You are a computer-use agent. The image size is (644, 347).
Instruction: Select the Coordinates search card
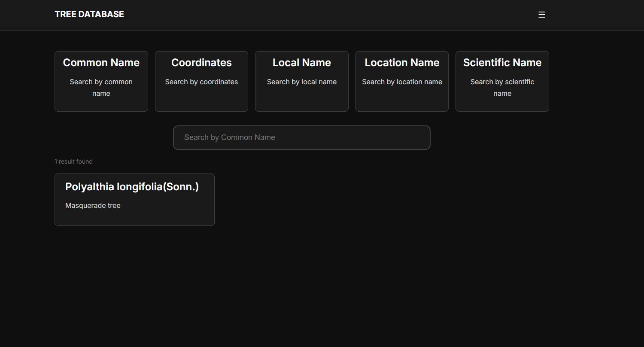tap(201, 81)
